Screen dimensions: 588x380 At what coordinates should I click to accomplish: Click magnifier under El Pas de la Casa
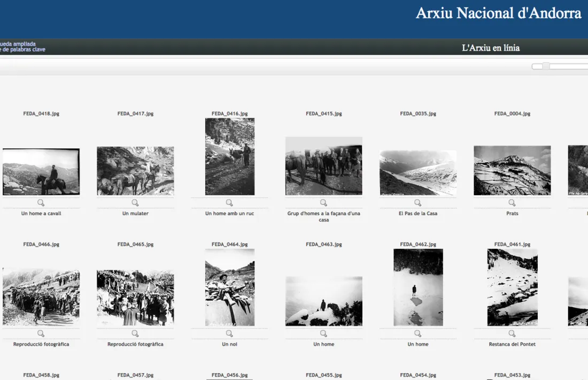tap(418, 203)
